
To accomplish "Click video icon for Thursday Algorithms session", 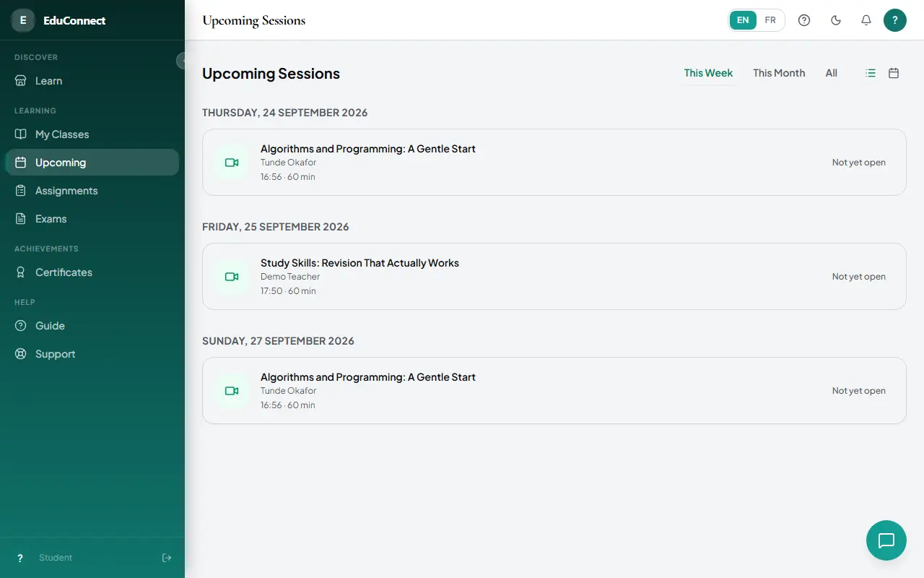I will point(232,163).
